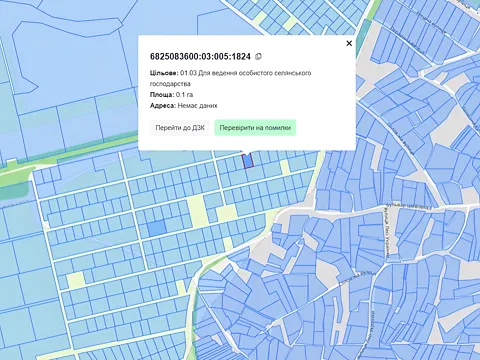Viewport: 480px width, 360px height.
Task: Select the darker blue parcel left of yellow plots
Action: [157, 229]
